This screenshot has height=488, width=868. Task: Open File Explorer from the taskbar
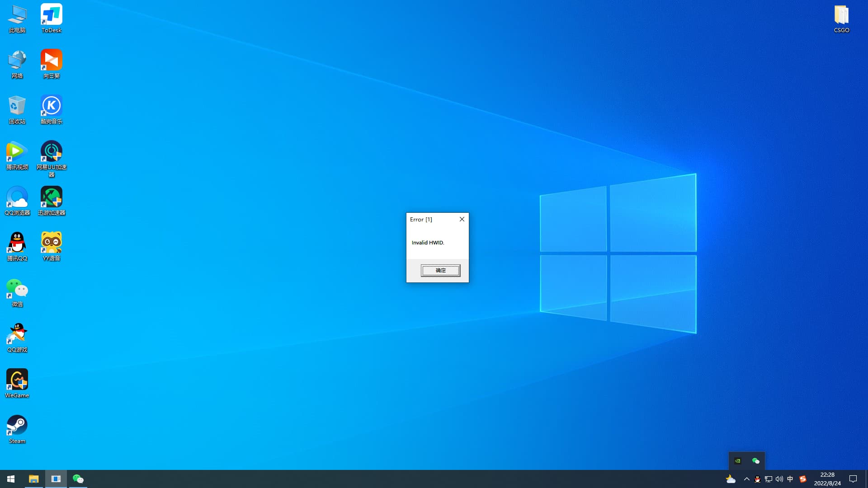(x=34, y=479)
